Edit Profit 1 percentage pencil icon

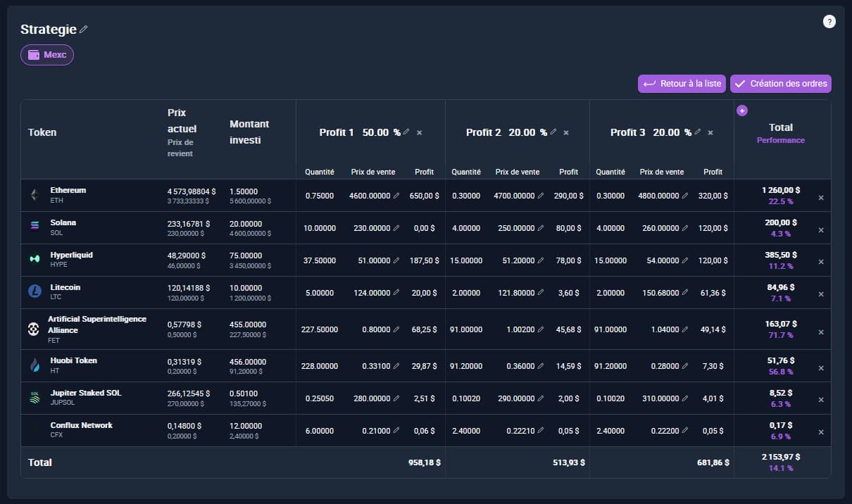(x=406, y=132)
